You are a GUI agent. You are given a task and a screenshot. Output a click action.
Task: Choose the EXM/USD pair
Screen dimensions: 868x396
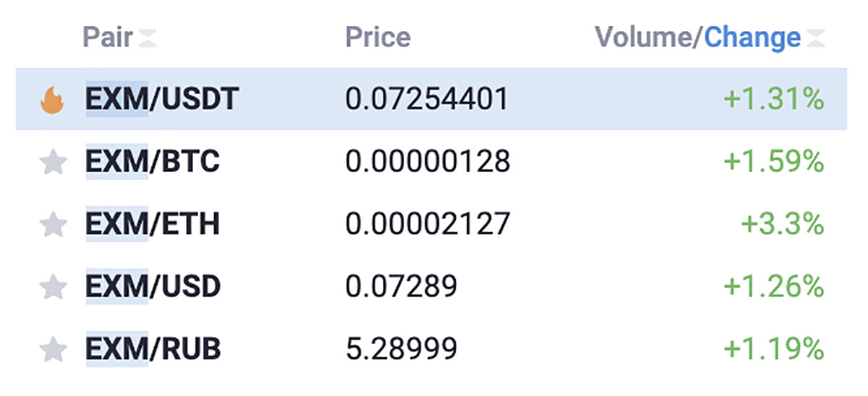point(431,288)
